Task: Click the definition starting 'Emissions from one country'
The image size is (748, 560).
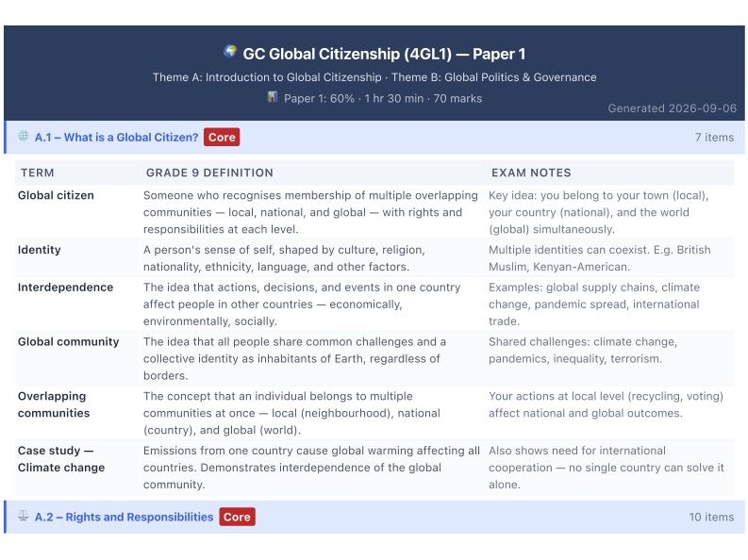Action: click(x=311, y=468)
